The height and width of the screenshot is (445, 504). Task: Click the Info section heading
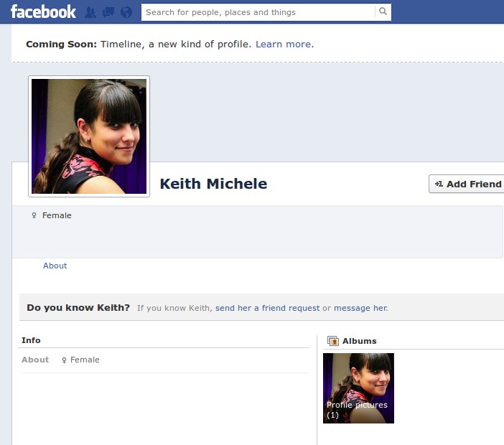pos(31,340)
